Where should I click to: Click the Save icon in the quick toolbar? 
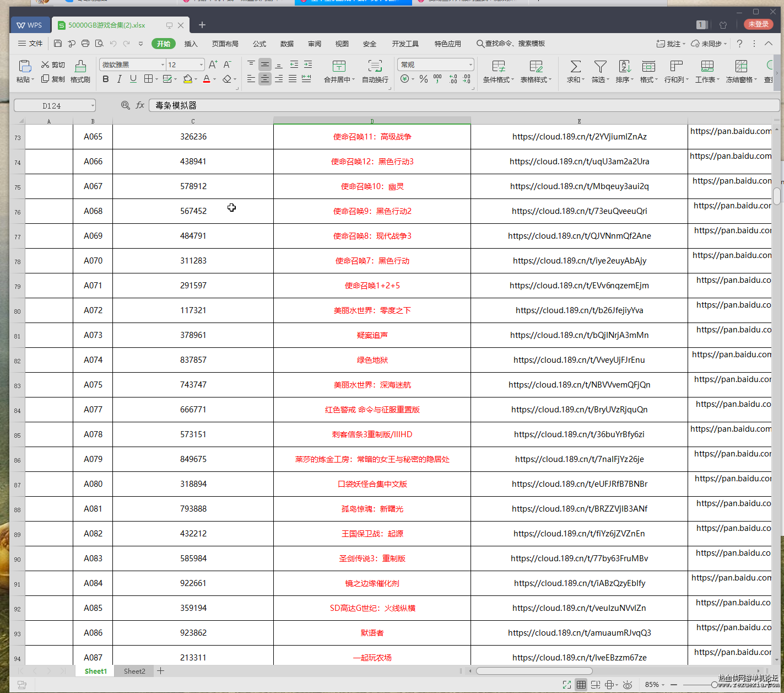tap(58, 44)
